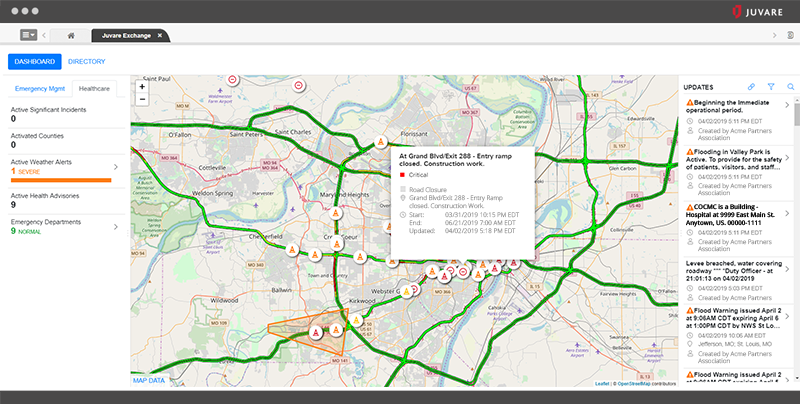Viewport: 800px width, 404px height.
Task: Click the yellow cone marker beside US 50
Action: (357, 321)
